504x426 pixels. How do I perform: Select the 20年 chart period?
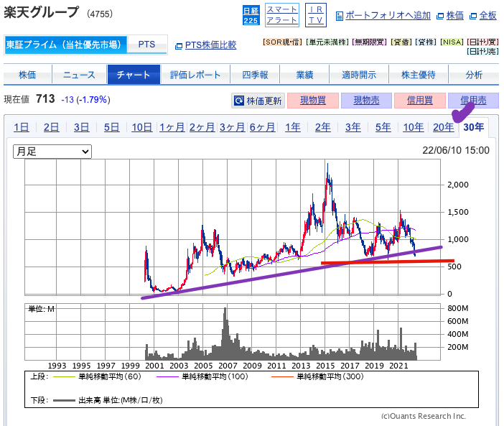(444, 127)
